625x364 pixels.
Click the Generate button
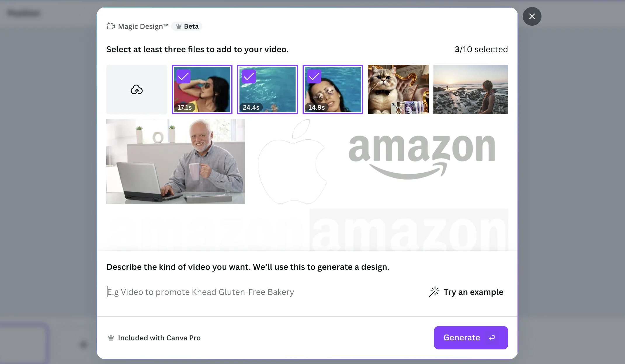click(x=471, y=337)
